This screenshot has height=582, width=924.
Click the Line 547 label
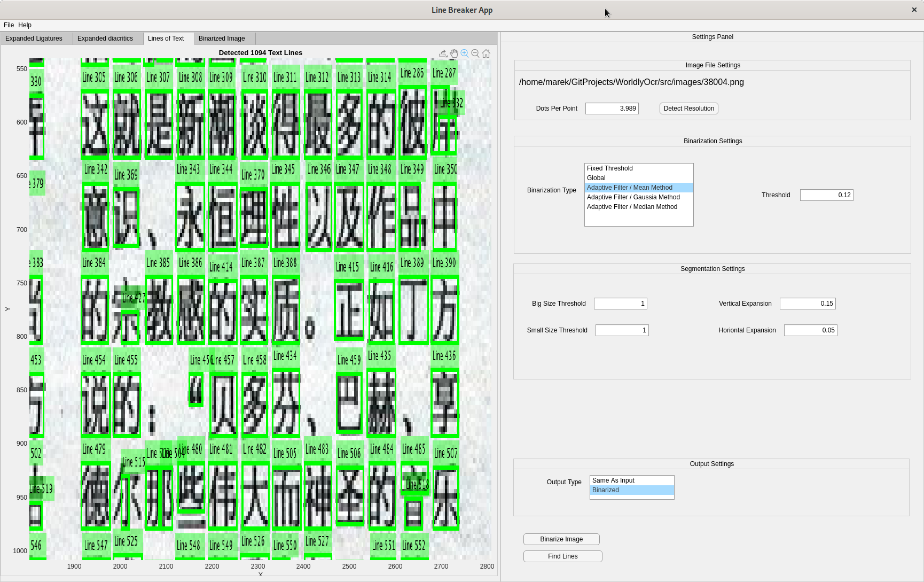[96, 546]
